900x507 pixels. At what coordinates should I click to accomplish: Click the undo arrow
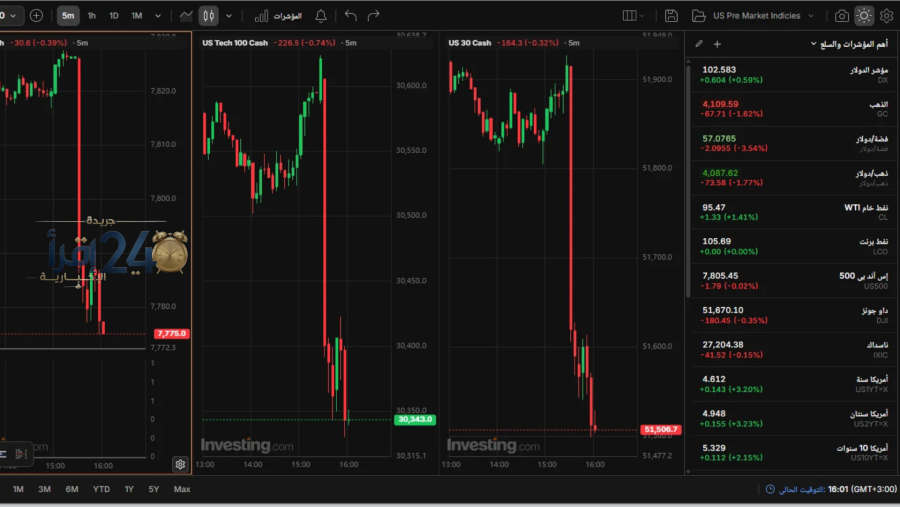pyautogui.click(x=351, y=16)
